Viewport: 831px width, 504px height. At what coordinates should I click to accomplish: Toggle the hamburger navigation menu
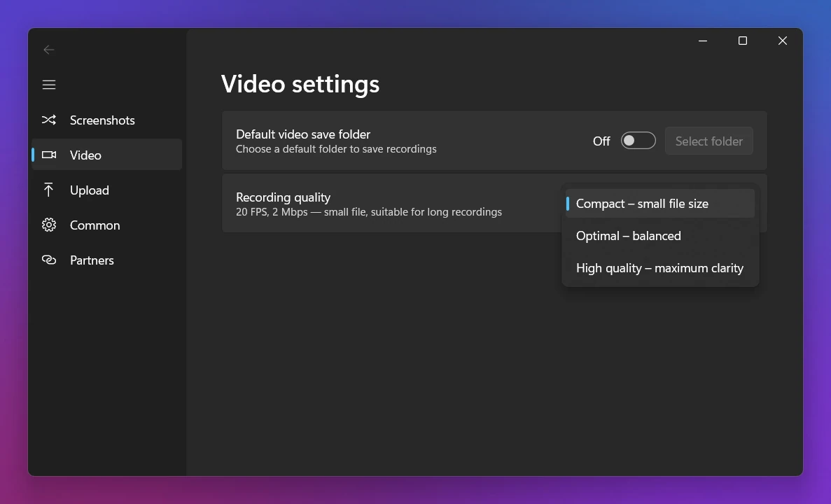[x=49, y=85]
